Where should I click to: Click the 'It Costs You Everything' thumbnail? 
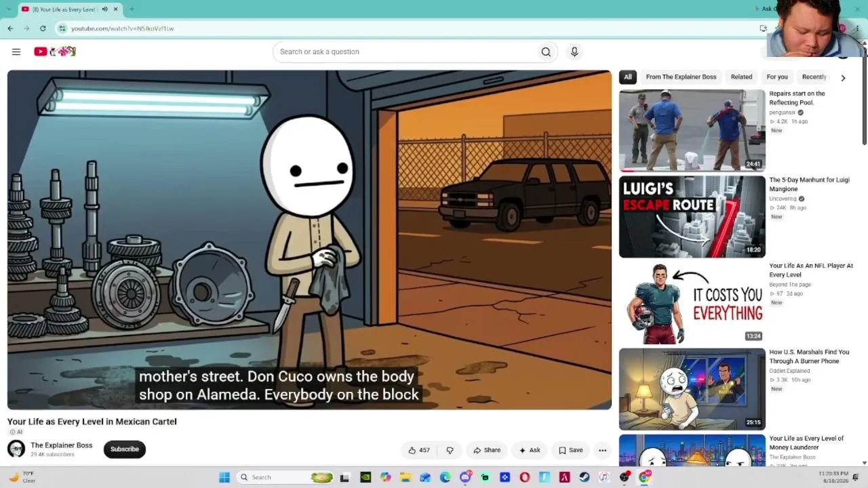click(692, 303)
